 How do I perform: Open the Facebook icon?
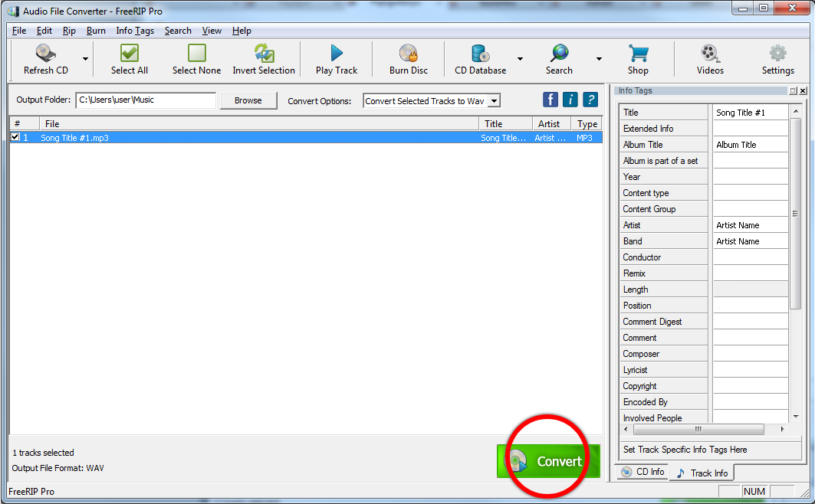(550, 99)
